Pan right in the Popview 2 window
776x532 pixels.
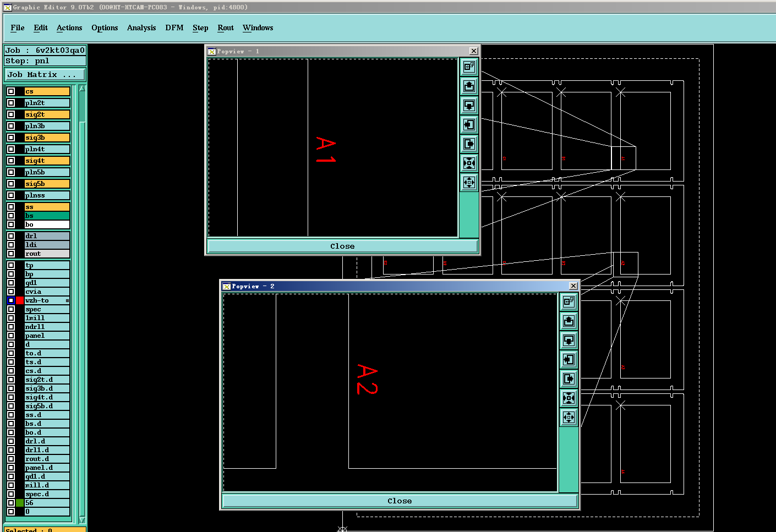[569, 379]
